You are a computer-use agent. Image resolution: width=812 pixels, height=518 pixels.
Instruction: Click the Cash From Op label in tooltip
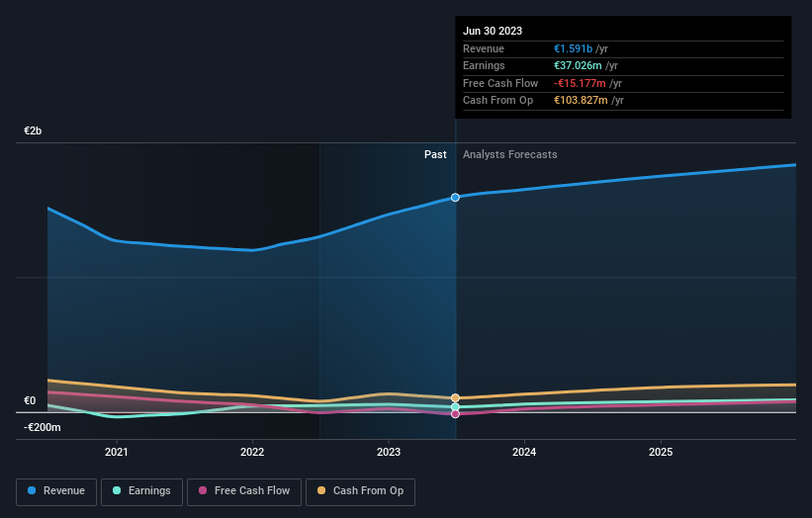[497, 101]
